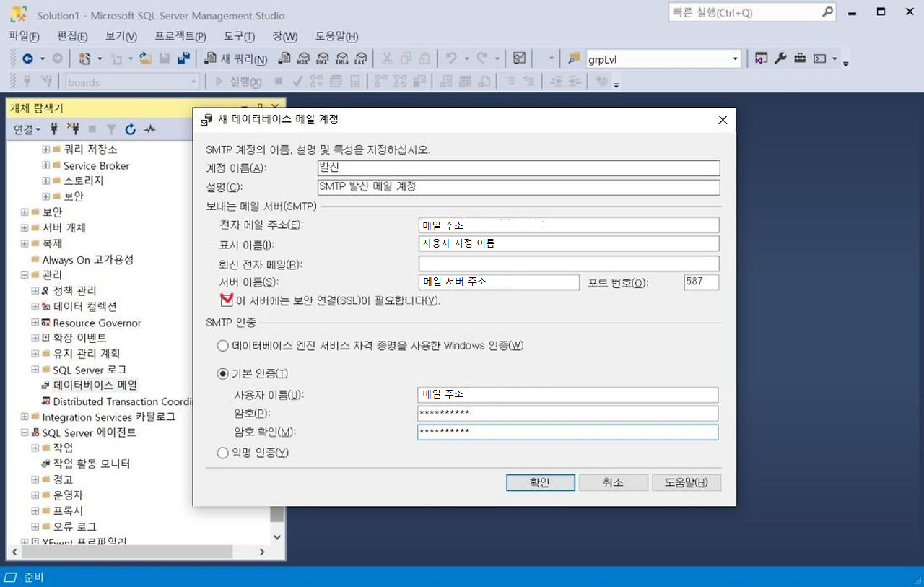Click the Find in Files icon beside grpLvl
The width and height of the screenshot is (924, 587).
coord(574,59)
